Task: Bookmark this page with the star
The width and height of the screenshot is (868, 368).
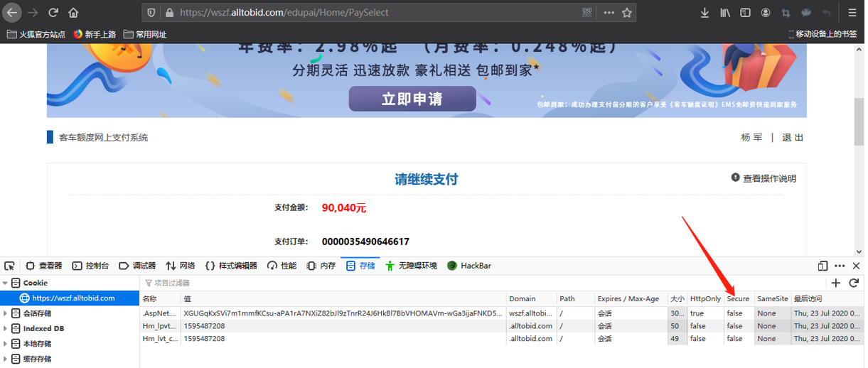Action: [626, 13]
